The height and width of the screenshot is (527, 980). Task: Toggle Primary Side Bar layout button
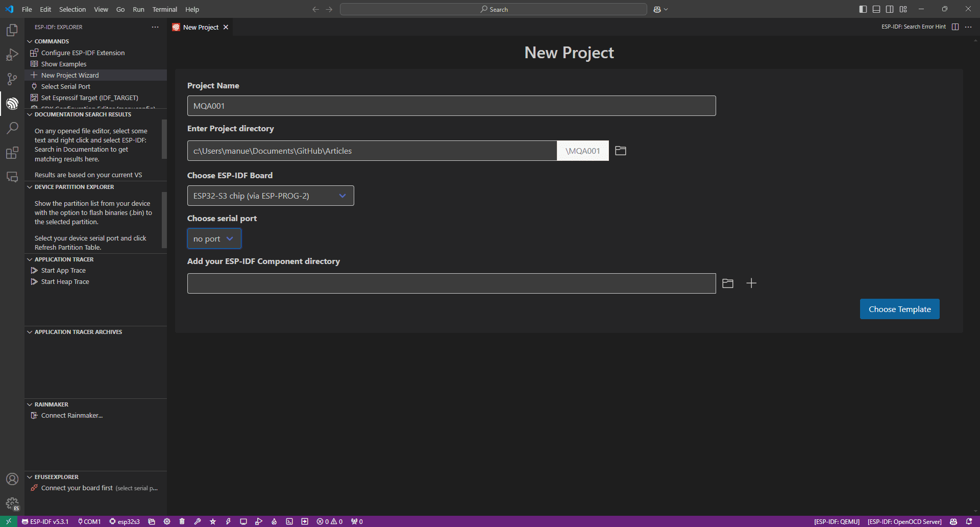tap(863, 9)
